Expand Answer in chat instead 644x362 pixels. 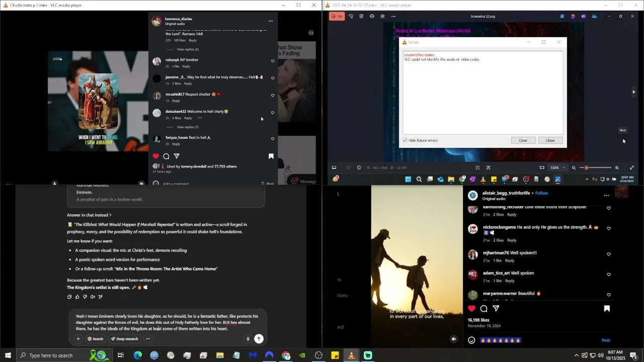click(x=89, y=215)
